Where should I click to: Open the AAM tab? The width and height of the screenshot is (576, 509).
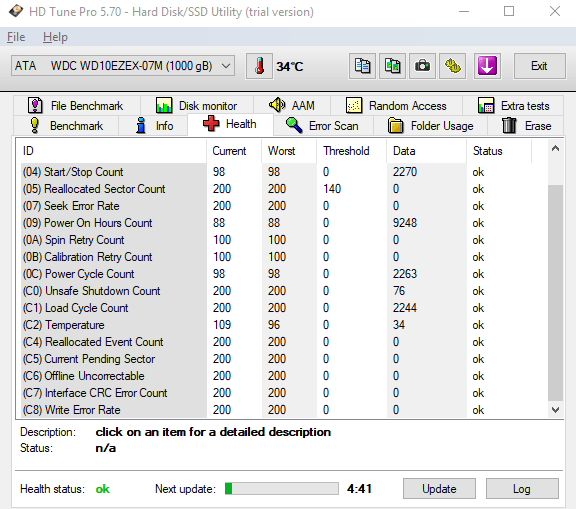[292, 106]
